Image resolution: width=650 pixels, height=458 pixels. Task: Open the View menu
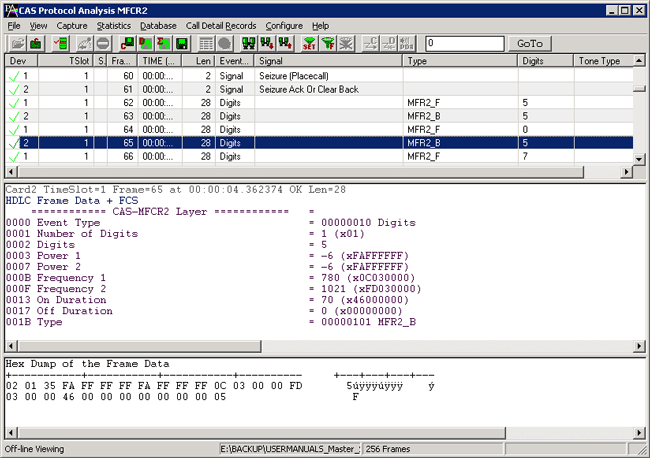pos(38,26)
